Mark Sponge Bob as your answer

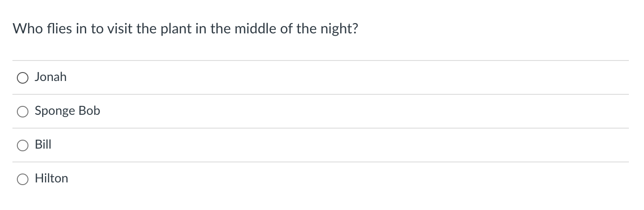[x=23, y=112]
